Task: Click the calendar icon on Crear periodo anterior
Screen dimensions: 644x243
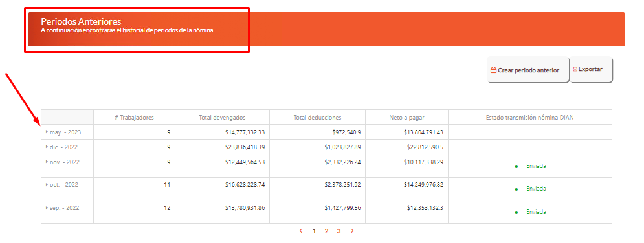Action: coord(494,70)
